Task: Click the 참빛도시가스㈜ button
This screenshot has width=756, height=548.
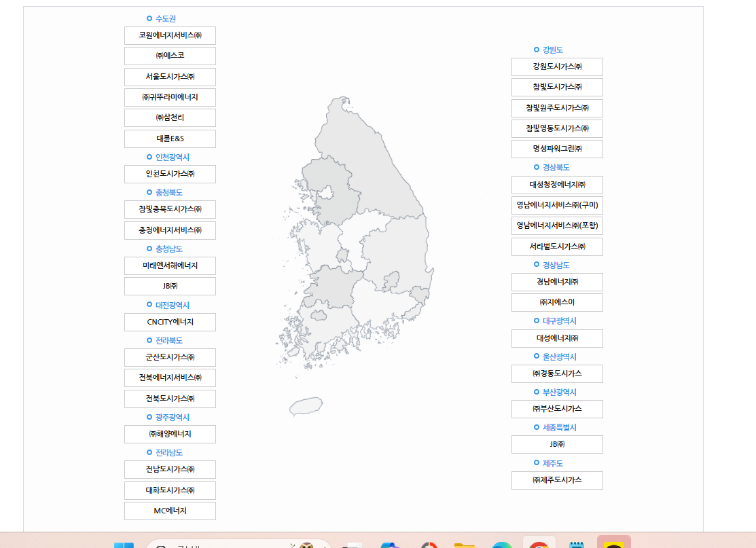Action: click(557, 87)
